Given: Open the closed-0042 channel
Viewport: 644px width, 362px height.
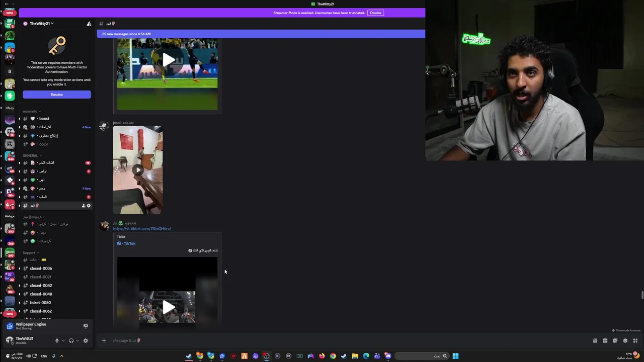Looking at the screenshot, I should pos(55,286).
